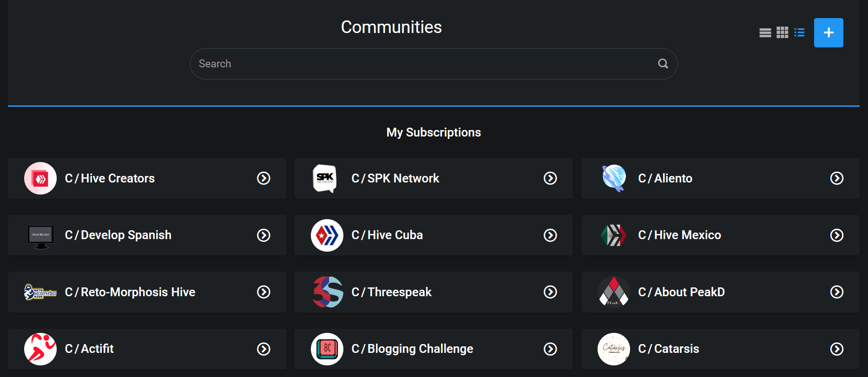
Task: Click the Aliento planet avatar
Action: (x=614, y=178)
